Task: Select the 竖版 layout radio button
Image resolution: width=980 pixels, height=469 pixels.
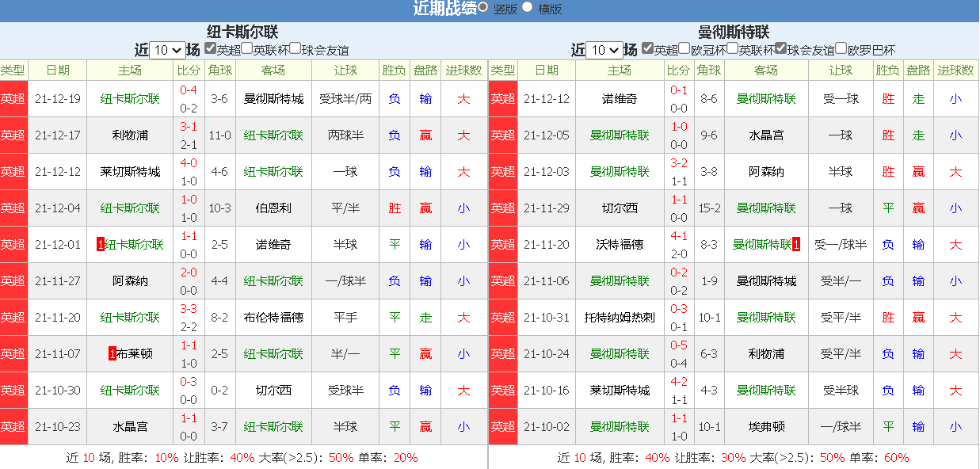Action: [483, 7]
